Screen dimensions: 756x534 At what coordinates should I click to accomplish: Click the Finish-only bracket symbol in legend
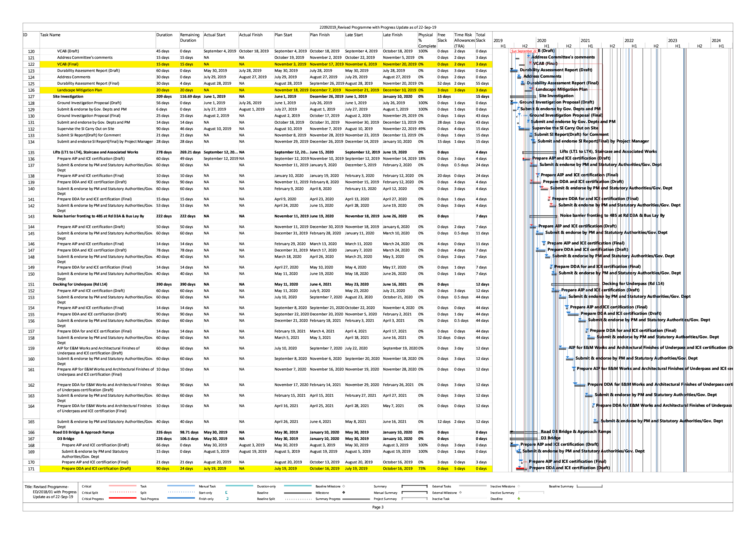pyautogui.click(x=227, y=498)
